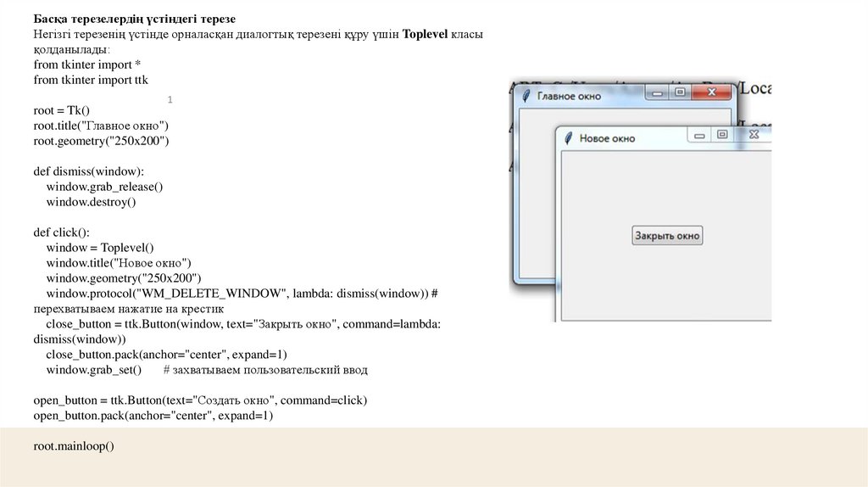The height and width of the screenshot is (487, 868).
Task: Click line 'window.geometry("250x200")'
Action: tap(124, 278)
